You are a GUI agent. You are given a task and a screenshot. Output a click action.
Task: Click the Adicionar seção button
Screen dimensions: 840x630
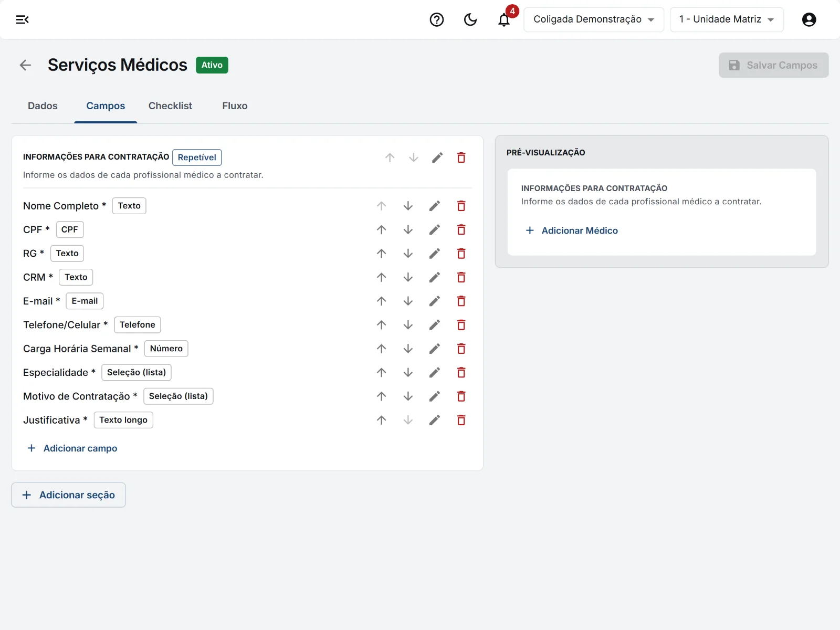click(69, 495)
